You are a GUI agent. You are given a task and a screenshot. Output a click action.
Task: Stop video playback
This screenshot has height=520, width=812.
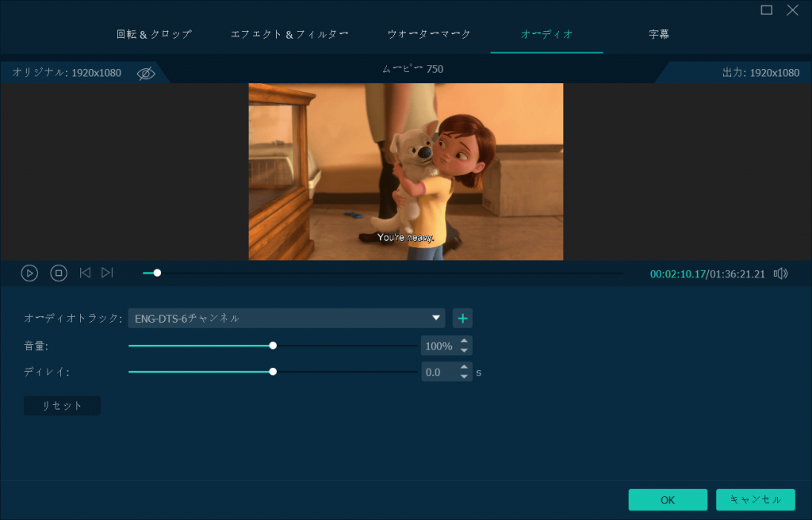coord(59,273)
